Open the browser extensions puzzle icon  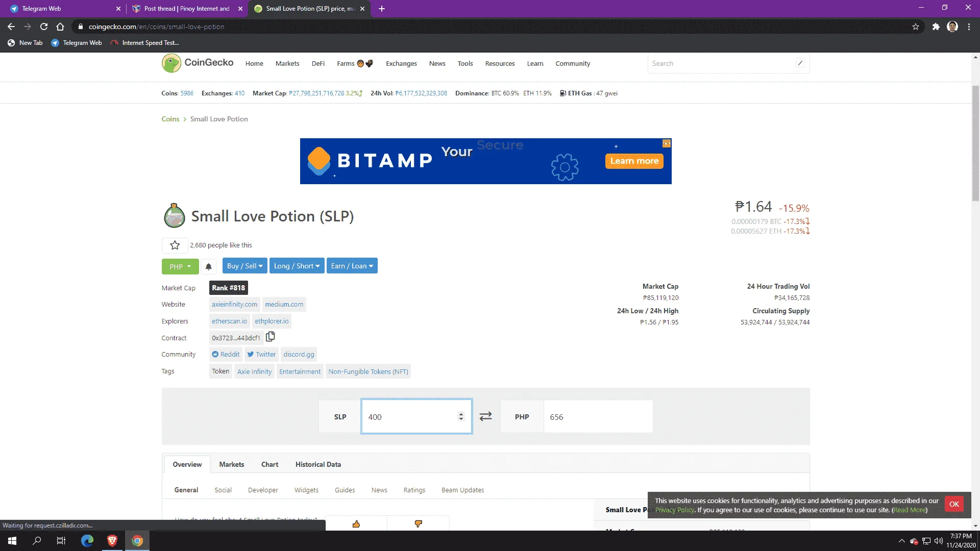tap(936, 27)
